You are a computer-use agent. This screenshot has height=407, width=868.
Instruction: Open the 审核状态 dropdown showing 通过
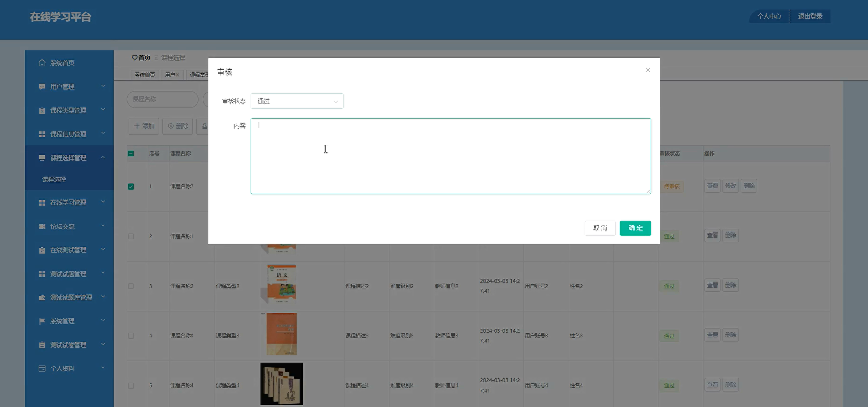point(297,101)
